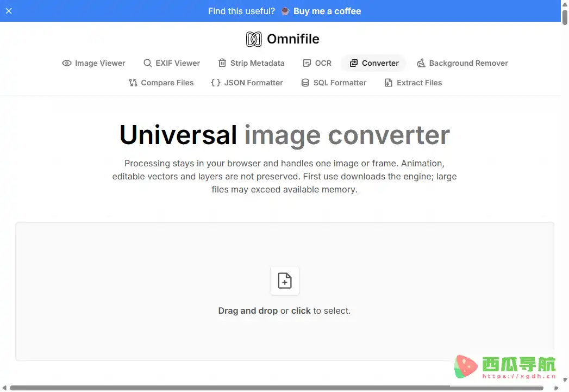Click the Converter swap icon
This screenshot has width=569, height=392.
(x=354, y=63)
